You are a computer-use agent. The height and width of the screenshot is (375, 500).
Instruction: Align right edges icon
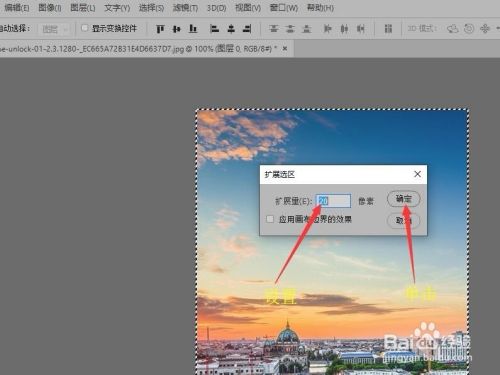tap(247, 29)
